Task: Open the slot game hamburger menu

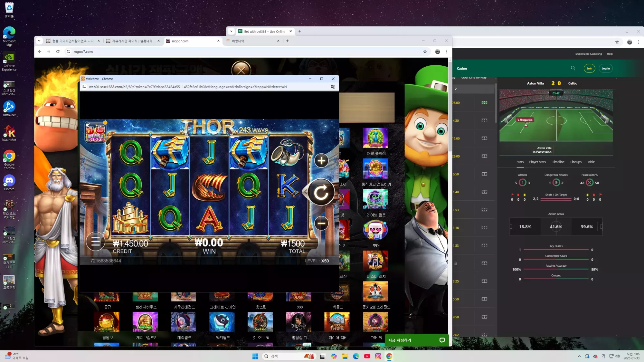Action: 95,242
